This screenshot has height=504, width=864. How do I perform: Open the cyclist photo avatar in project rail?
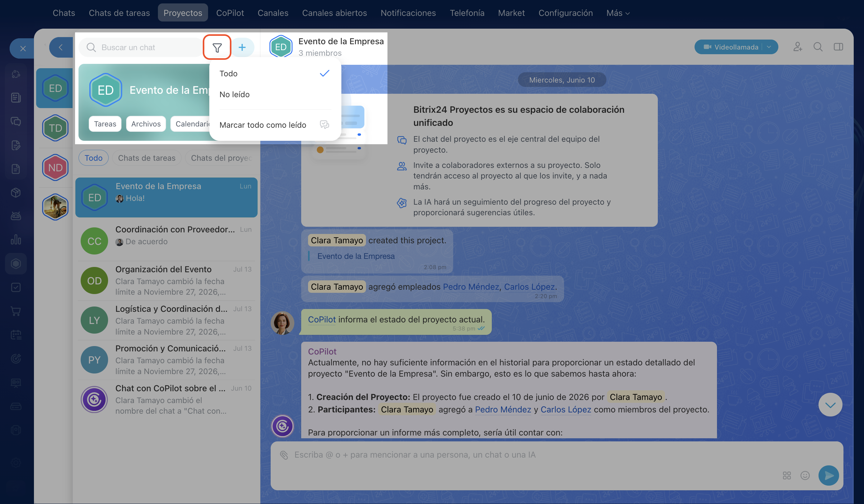tap(55, 207)
